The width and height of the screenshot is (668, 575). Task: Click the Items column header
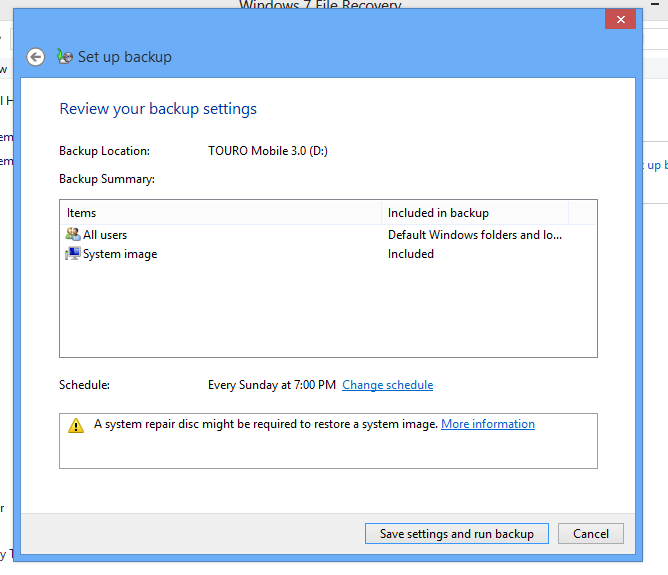click(221, 213)
